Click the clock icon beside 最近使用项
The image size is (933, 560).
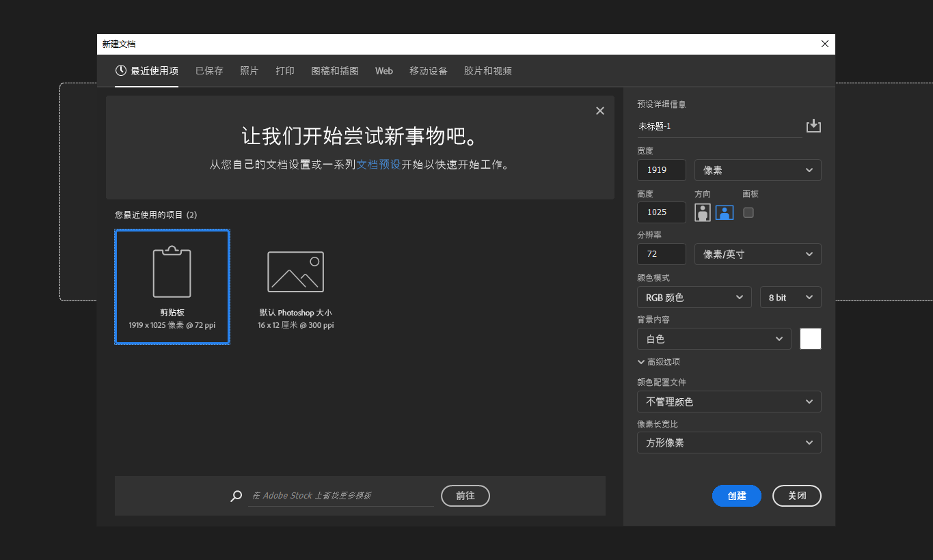coord(121,70)
